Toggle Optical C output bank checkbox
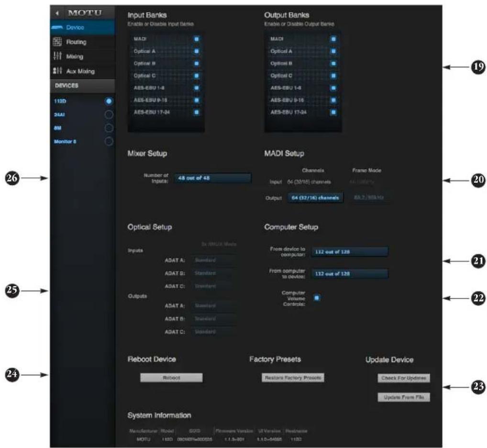 (333, 76)
